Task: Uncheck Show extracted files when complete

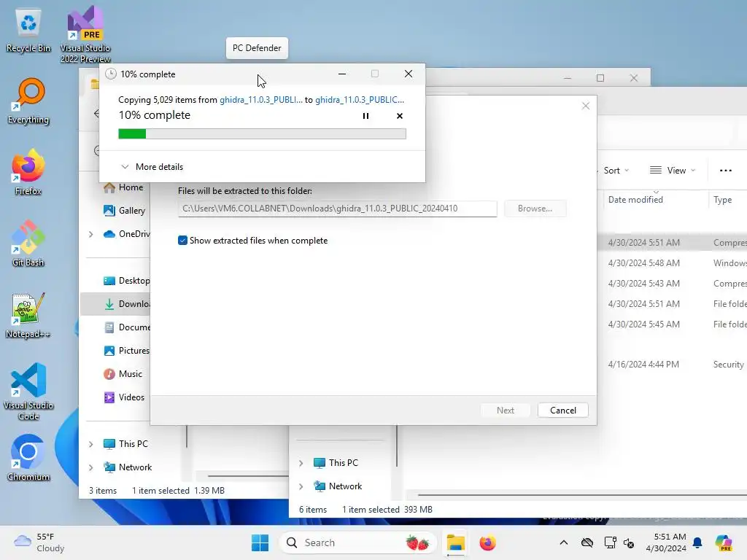Action: [182, 241]
